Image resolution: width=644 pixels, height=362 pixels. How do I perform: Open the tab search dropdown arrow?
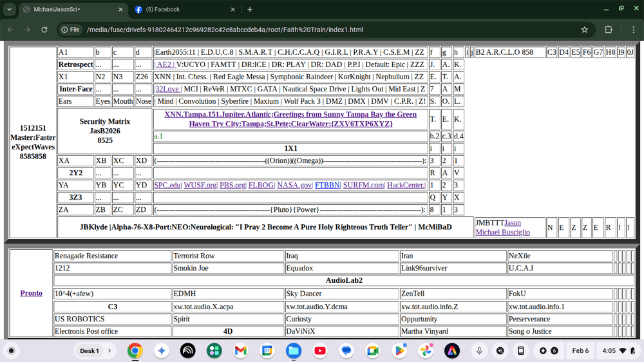click(9, 9)
